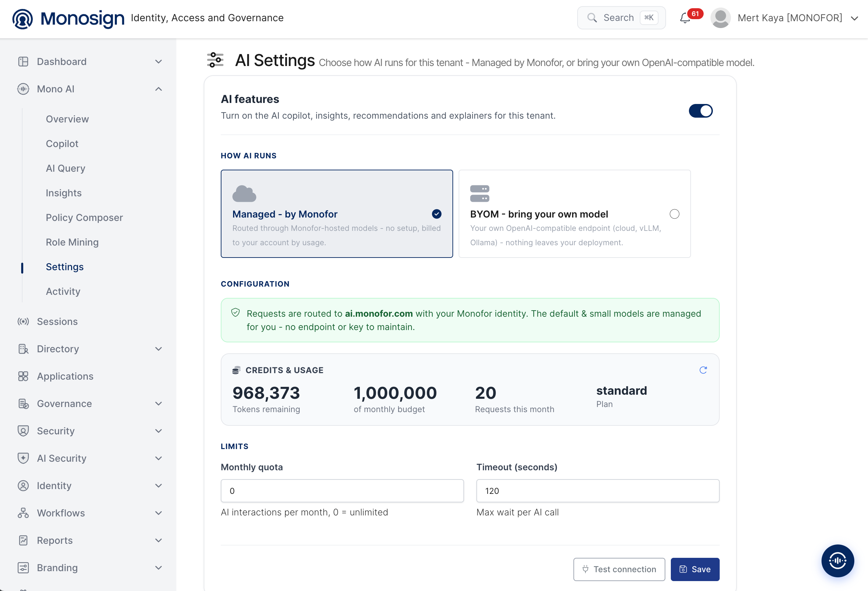Toggle the AI features switch
This screenshot has width=868, height=591.
tap(701, 111)
